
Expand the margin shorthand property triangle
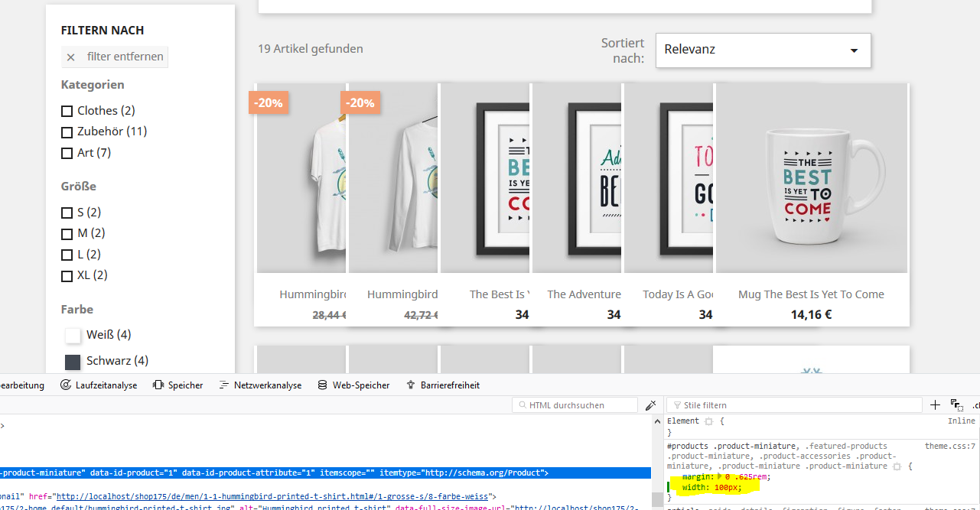718,476
